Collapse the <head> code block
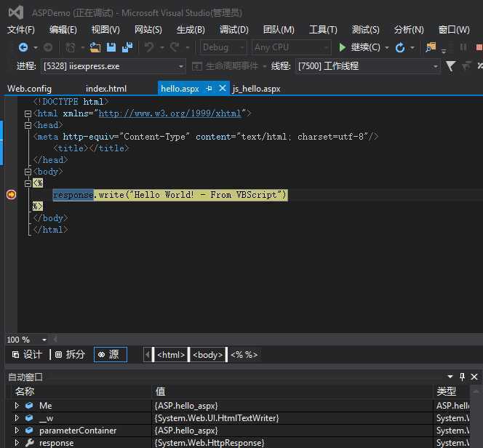The width and height of the screenshot is (483, 448). click(28, 125)
